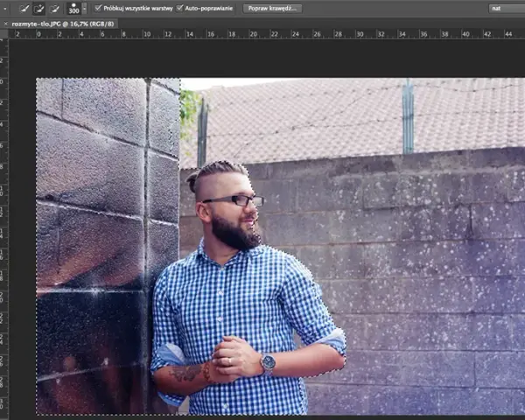This screenshot has width=525, height=420.
Task: Close the rozmyte-tlo.JPG document tab
Action: [5, 24]
